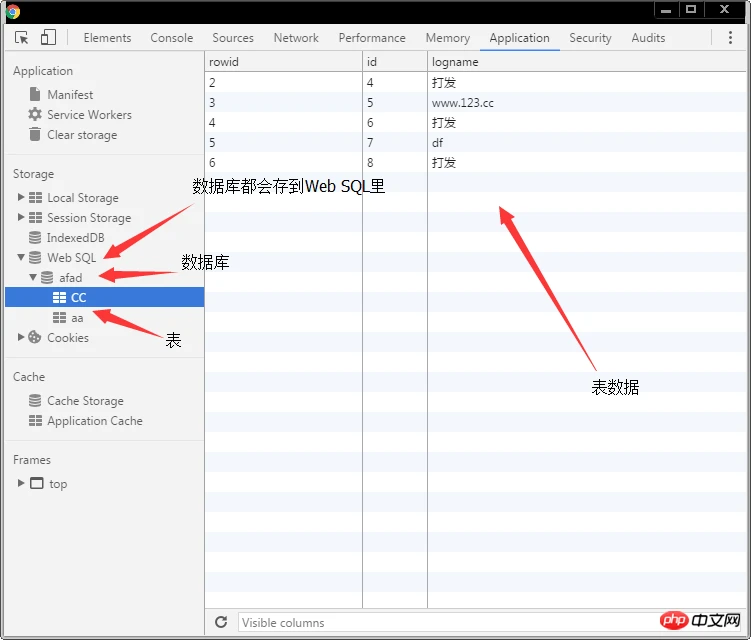The width and height of the screenshot is (751, 640).
Task: Click the Cookies icon
Action: (x=34, y=337)
